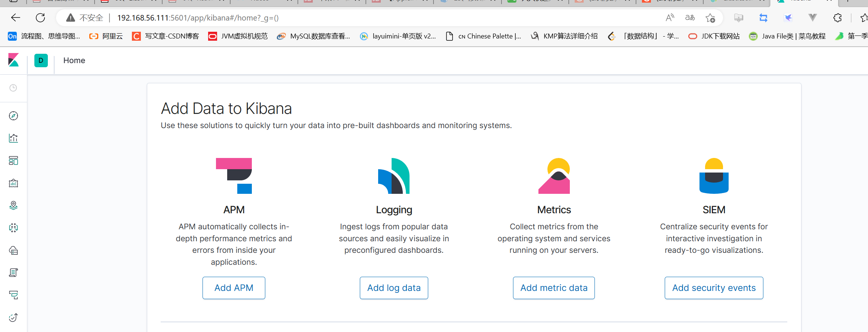Screen dimensions: 868x332
Task: Click the Kibana logo in header
Action: [13, 60]
